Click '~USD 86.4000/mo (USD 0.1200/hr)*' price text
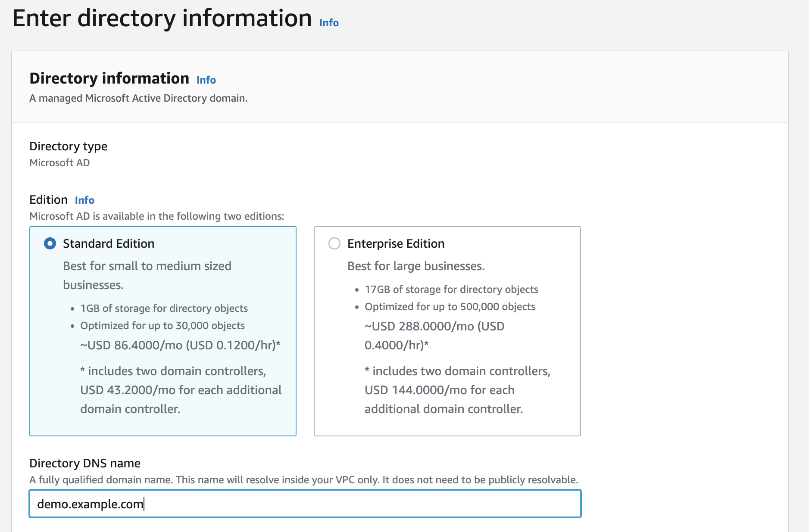This screenshot has width=809, height=532. pos(180,345)
